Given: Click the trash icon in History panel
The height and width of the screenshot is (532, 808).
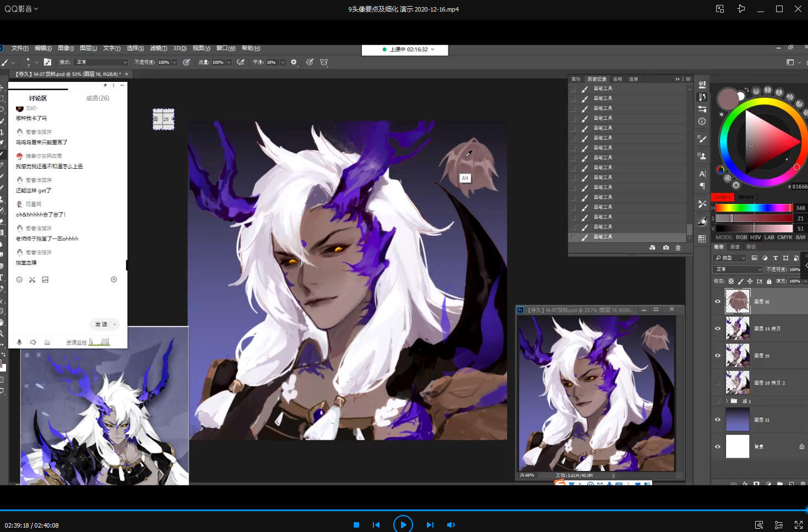Looking at the screenshot, I should point(678,248).
